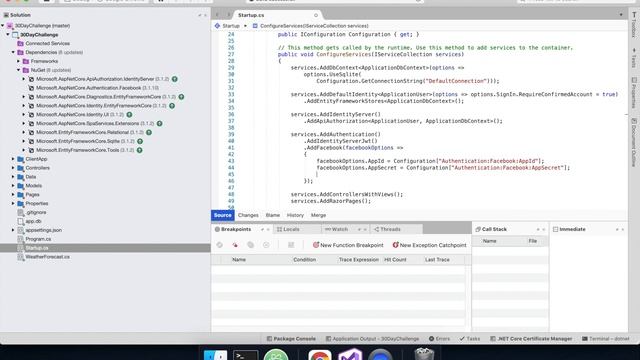Collapse the 30DayChallenge (master) solution node
640x360 pixels.
[x=3, y=26]
